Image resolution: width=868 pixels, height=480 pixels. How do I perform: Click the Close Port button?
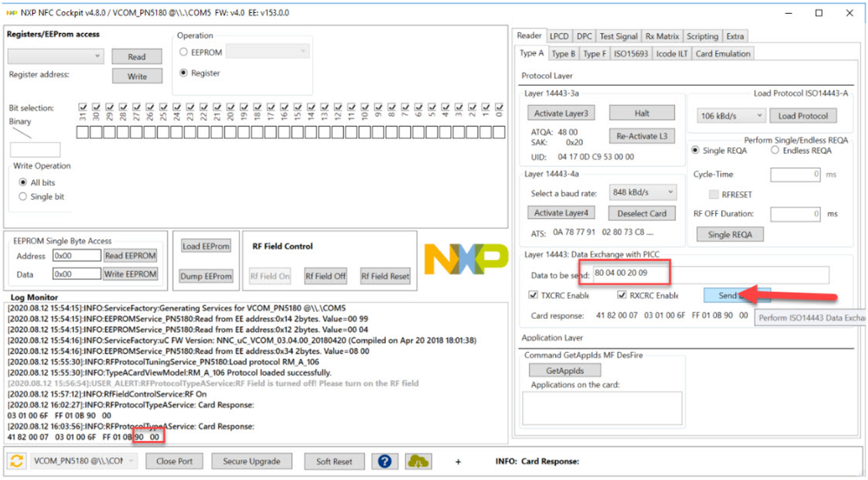tap(175, 461)
